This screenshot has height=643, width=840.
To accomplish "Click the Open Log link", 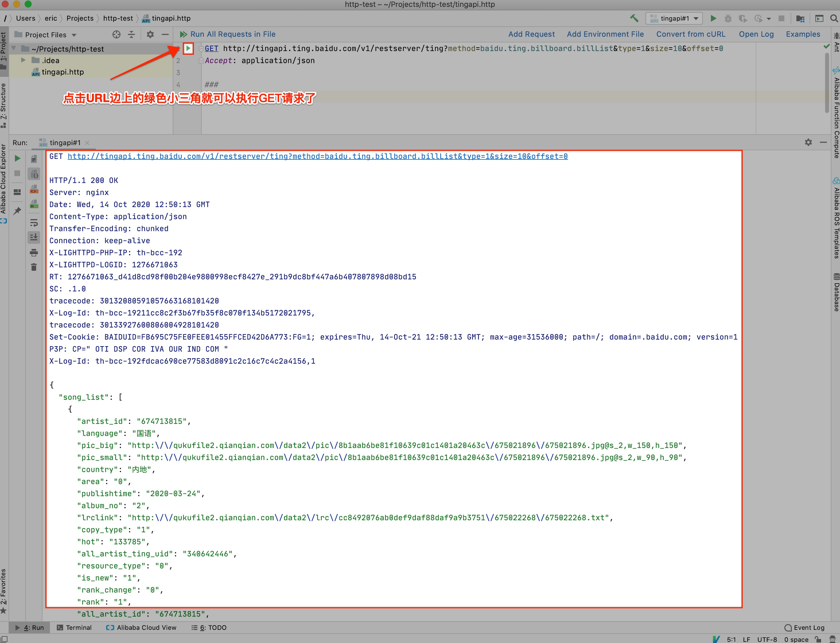I will 756,34.
